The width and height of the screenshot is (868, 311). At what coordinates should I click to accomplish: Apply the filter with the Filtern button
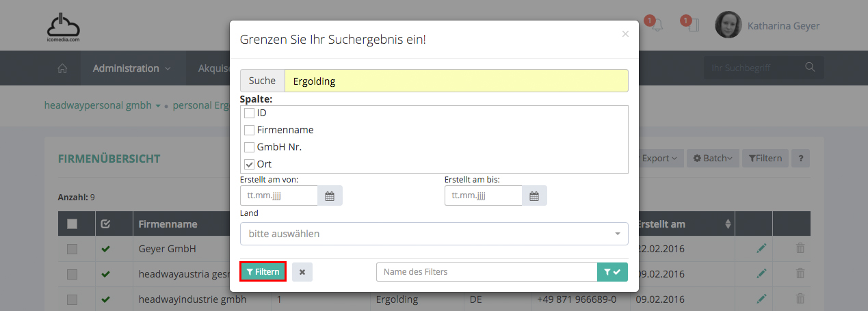click(x=263, y=272)
